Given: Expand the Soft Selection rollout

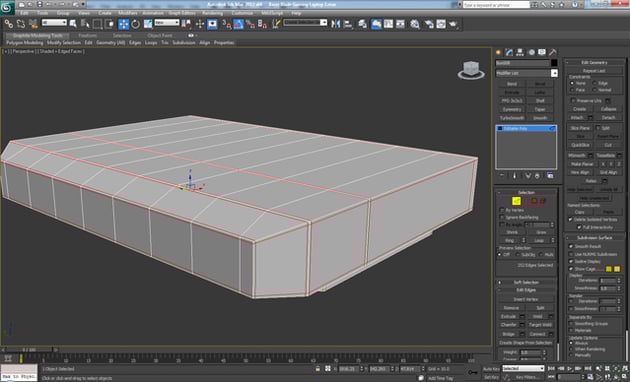Looking at the screenshot, I should (x=526, y=282).
